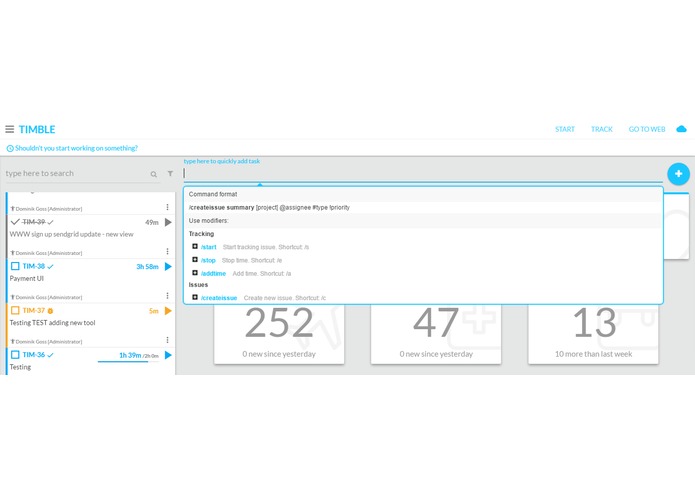Viewport: 695px width, 494px height.
Task: Click the TIMBLE logo
Action: click(x=37, y=129)
